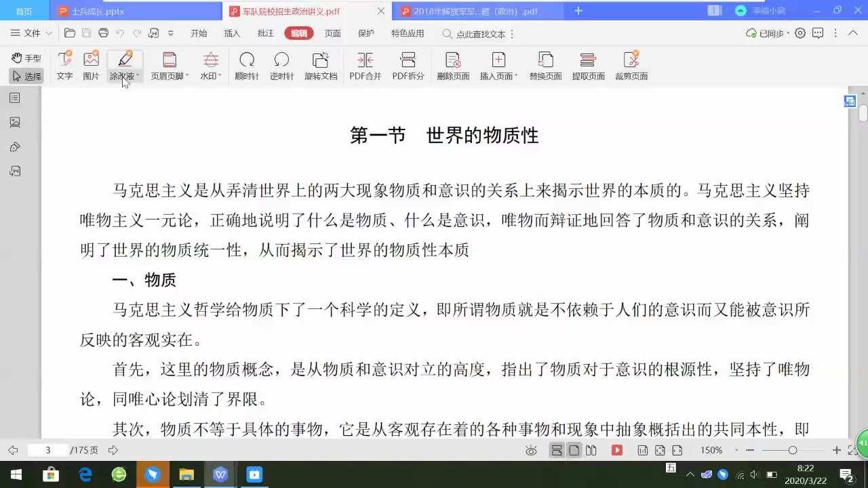Go to the 首页 home tab
Screen dimensions: 868x488
[x=24, y=11]
